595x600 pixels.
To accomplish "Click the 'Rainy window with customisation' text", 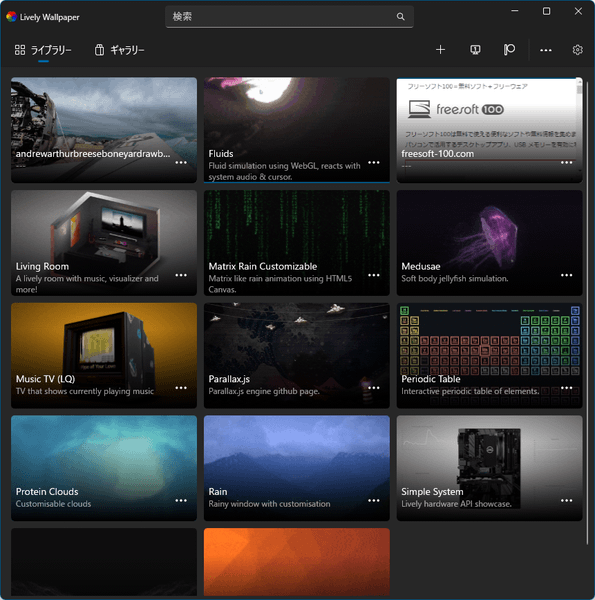I will pos(269,504).
